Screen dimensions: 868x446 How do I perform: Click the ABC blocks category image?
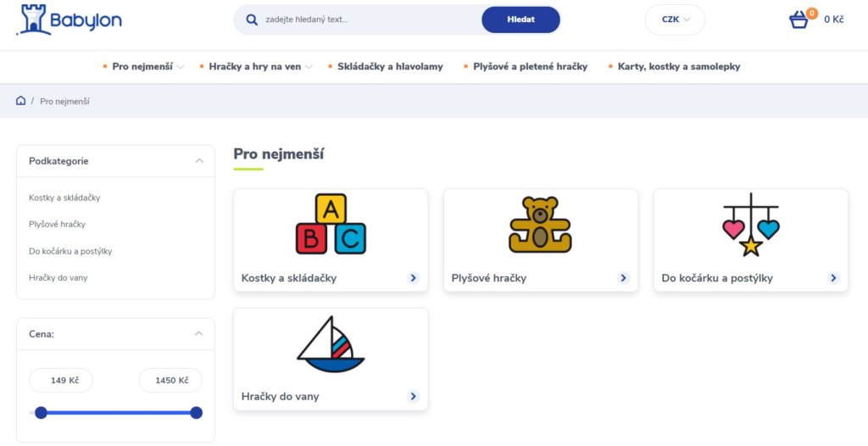(x=331, y=224)
